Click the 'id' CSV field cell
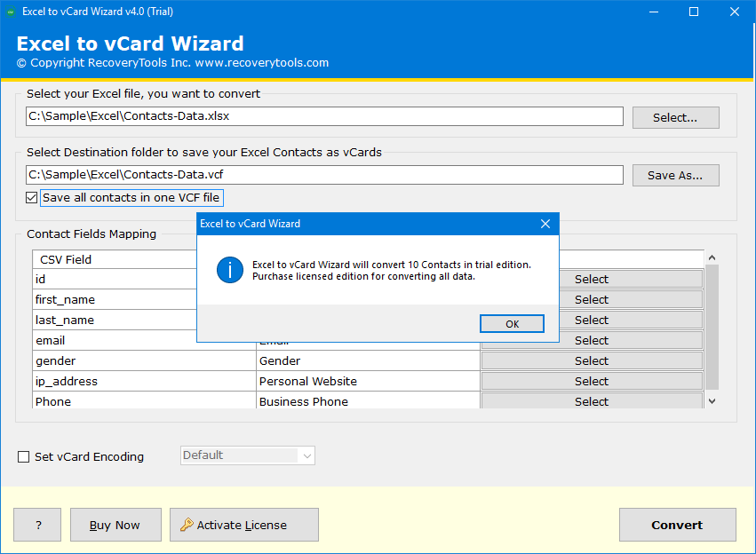 tap(115, 279)
